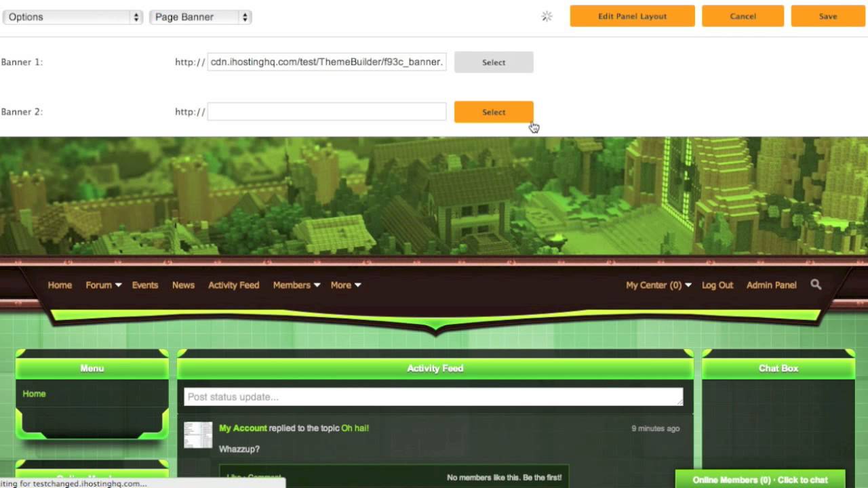Click the Chat Box panel header
The width and height of the screenshot is (868, 488).
tap(778, 368)
